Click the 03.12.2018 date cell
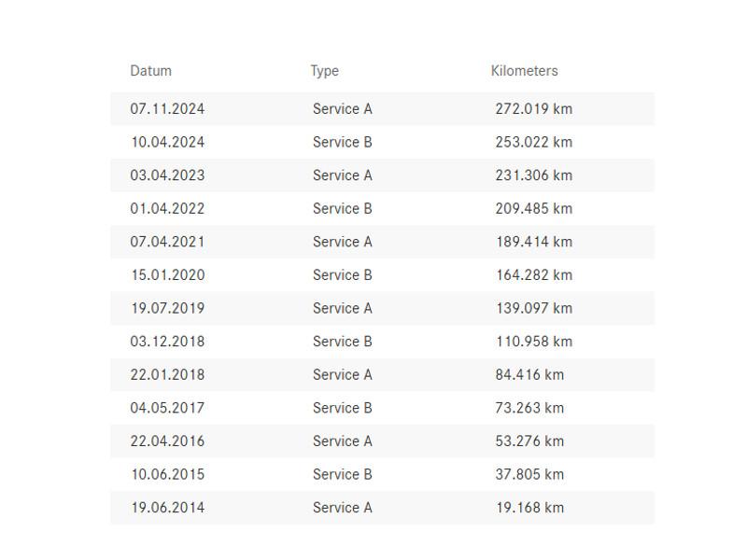This screenshot has width=747, height=560. (x=167, y=342)
